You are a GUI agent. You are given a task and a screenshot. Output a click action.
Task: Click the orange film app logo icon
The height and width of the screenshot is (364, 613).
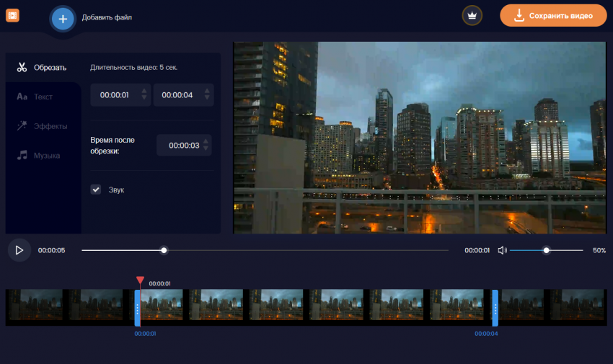[12, 16]
